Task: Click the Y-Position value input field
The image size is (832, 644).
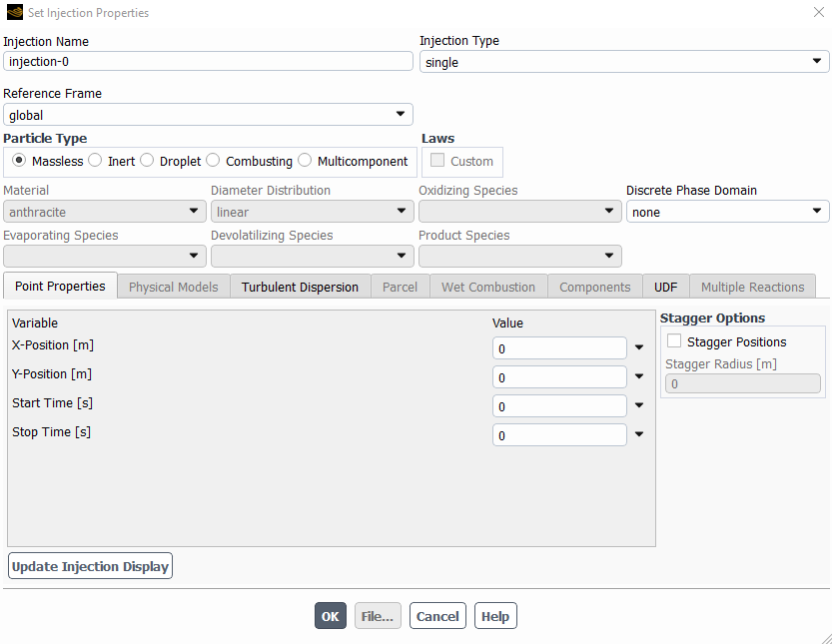Action: pyautogui.click(x=559, y=377)
